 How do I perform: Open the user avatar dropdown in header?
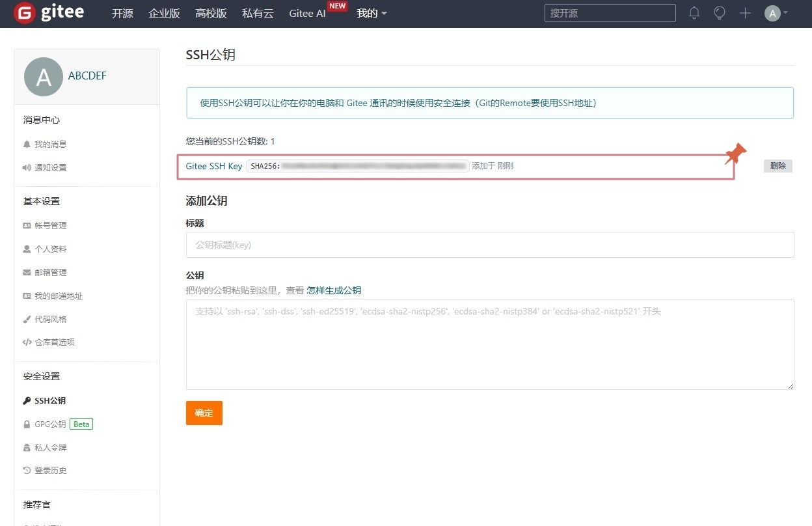pyautogui.click(x=776, y=13)
